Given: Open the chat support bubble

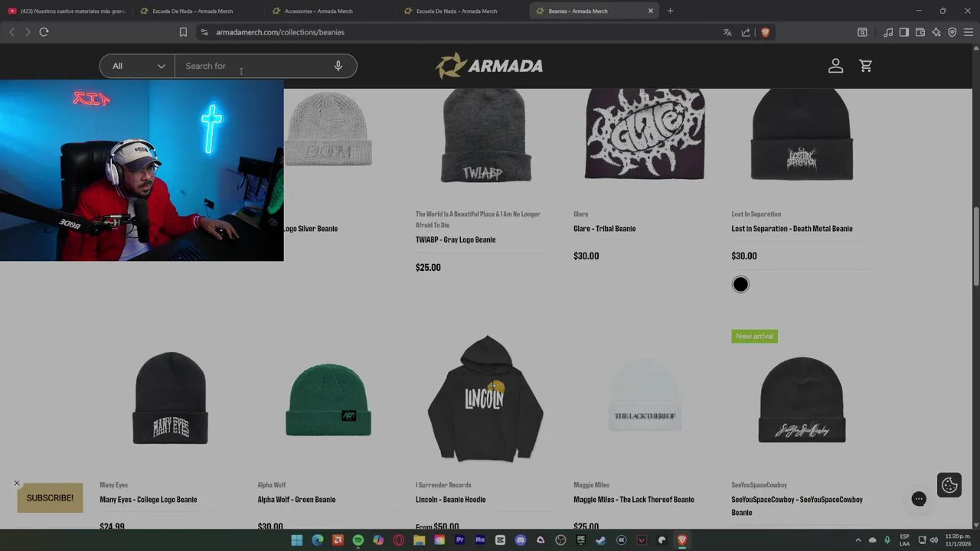Looking at the screenshot, I should click(919, 499).
